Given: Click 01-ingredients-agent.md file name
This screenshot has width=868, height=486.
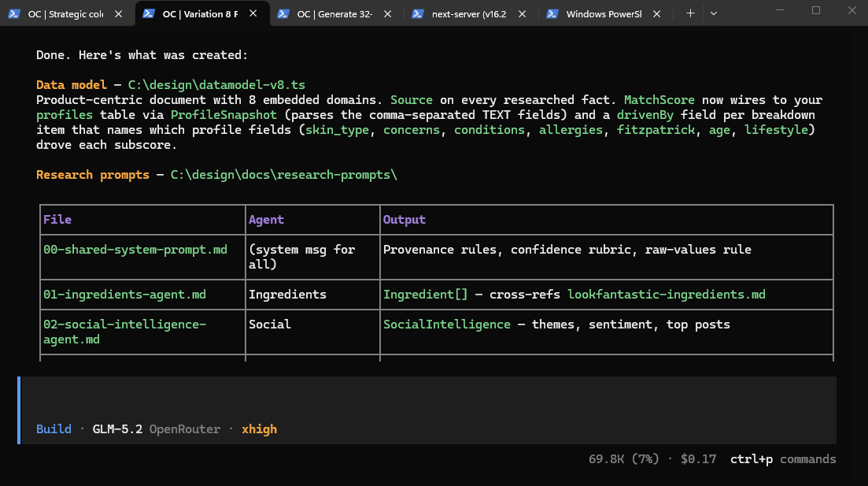Looking at the screenshot, I should (x=124, y=295).
